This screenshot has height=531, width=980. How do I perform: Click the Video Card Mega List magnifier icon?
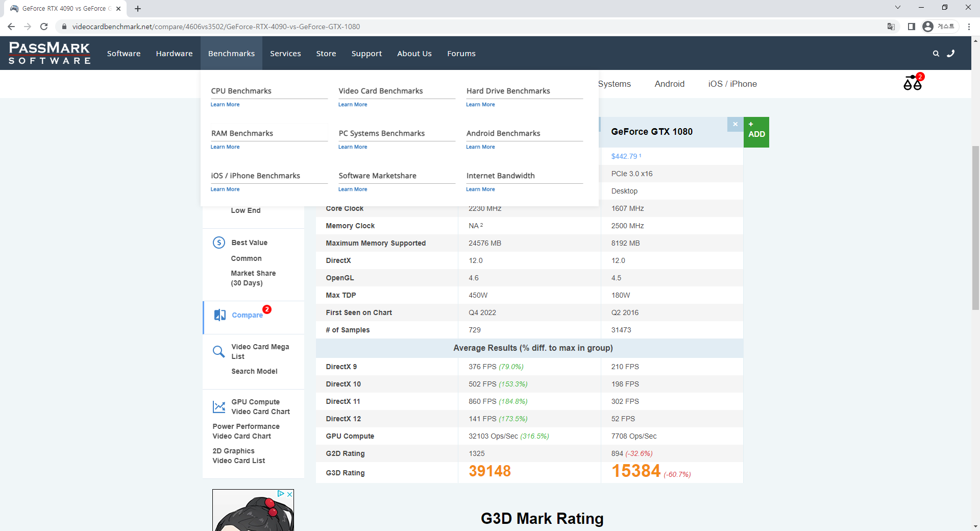pos(218,351)
